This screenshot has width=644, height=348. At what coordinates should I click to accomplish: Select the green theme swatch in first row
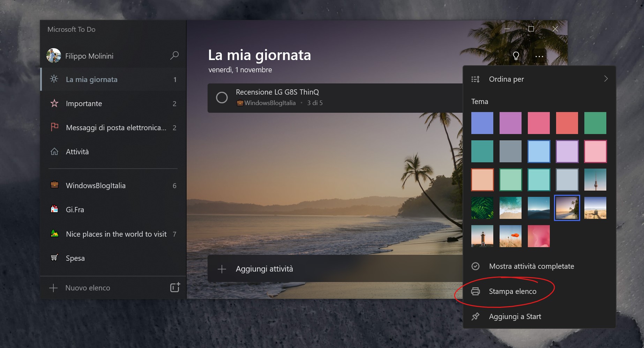coord(595,123)
